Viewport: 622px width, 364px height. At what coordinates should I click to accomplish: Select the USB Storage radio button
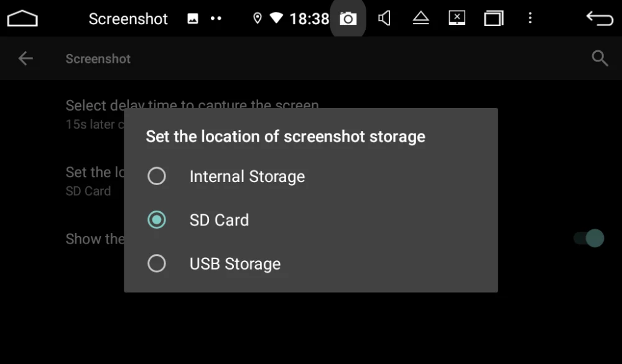[x=156, y=263]
